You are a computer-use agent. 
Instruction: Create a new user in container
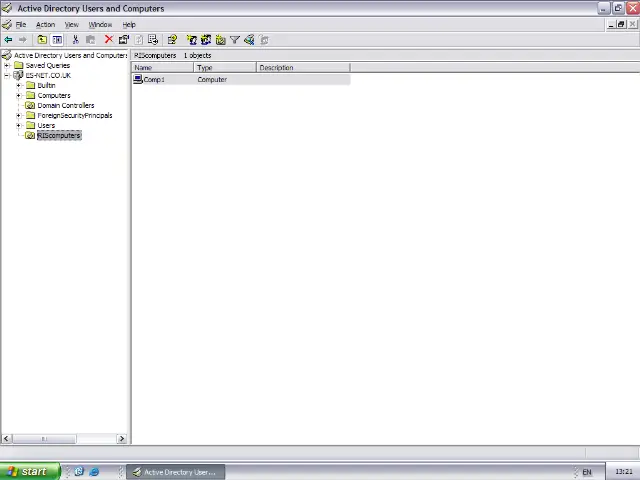coord(191,40)
